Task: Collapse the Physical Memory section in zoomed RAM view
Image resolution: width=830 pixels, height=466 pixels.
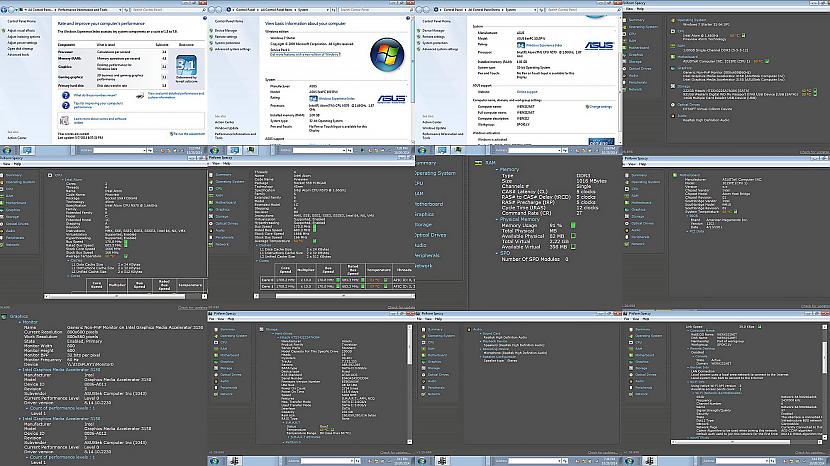Action: point(497,219)
